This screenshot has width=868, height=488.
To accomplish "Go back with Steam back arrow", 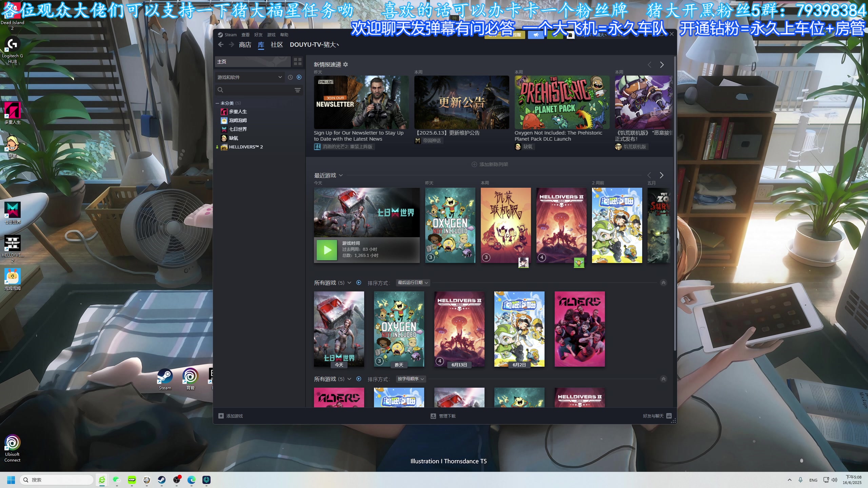I will 221,44.
